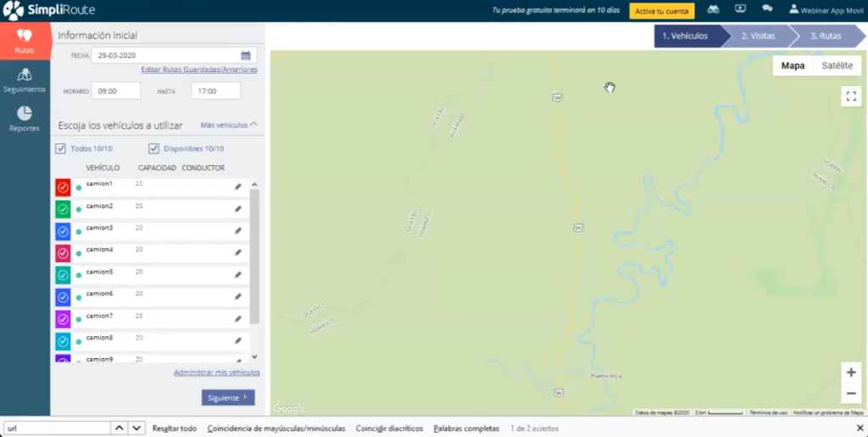
Task: Click the camion1 vehicle name
Action: click(x=100, y=184)
